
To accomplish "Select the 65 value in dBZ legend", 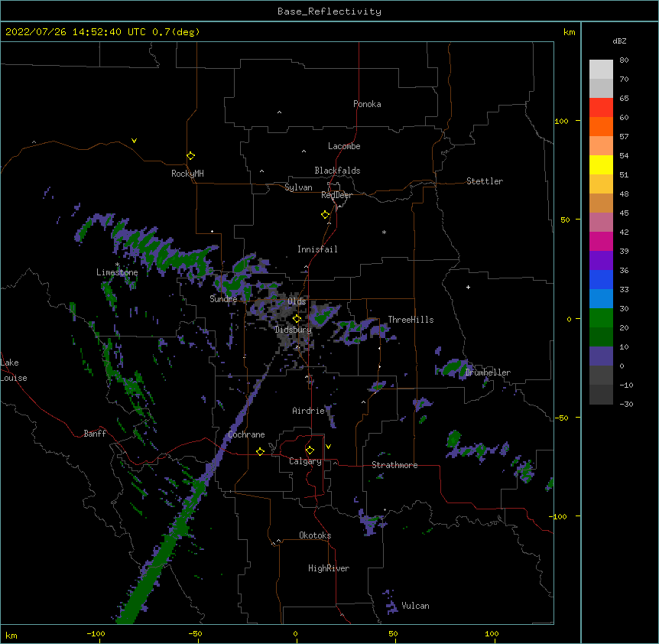I will pos(624,99).
